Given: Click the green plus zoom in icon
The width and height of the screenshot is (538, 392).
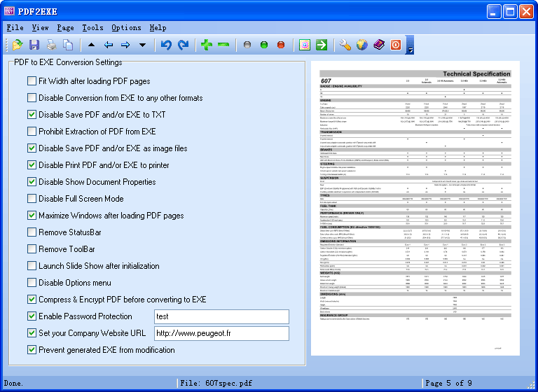Looking at the screenshot, I should point(207,45).
